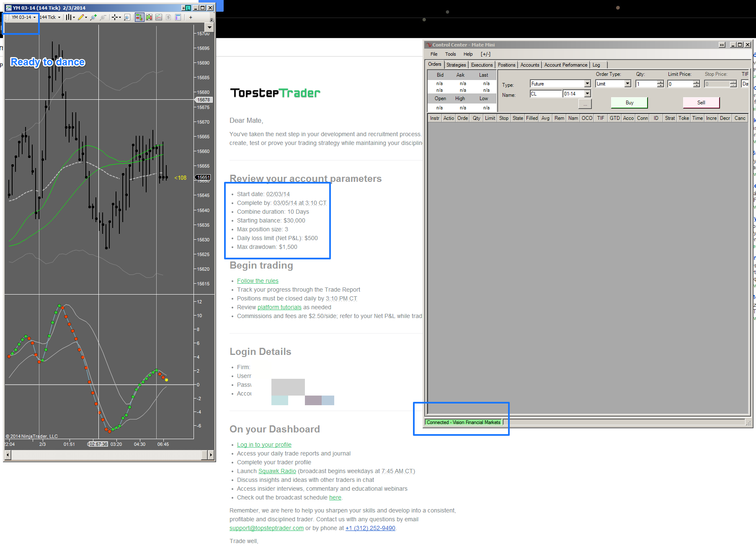This screenshot has height=546, width=756.
Task: Open the candlestick data series icon
Action: [149, 17]
